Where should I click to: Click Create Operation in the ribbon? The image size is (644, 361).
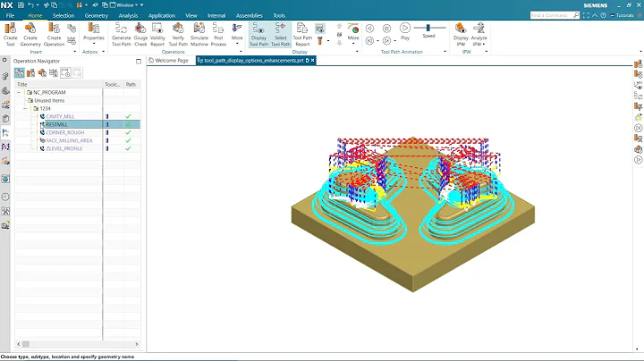pos(54,35)
